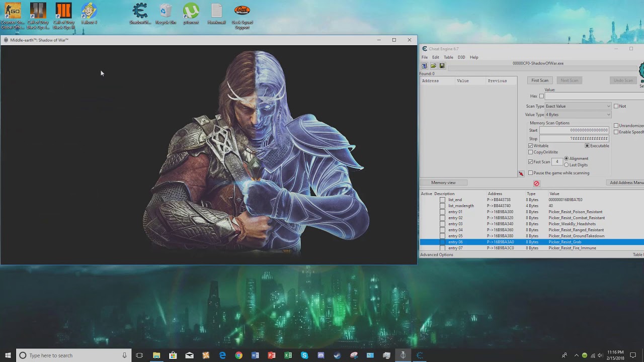Open Microsoft Word from the taskbar

[x=255, y=355]
